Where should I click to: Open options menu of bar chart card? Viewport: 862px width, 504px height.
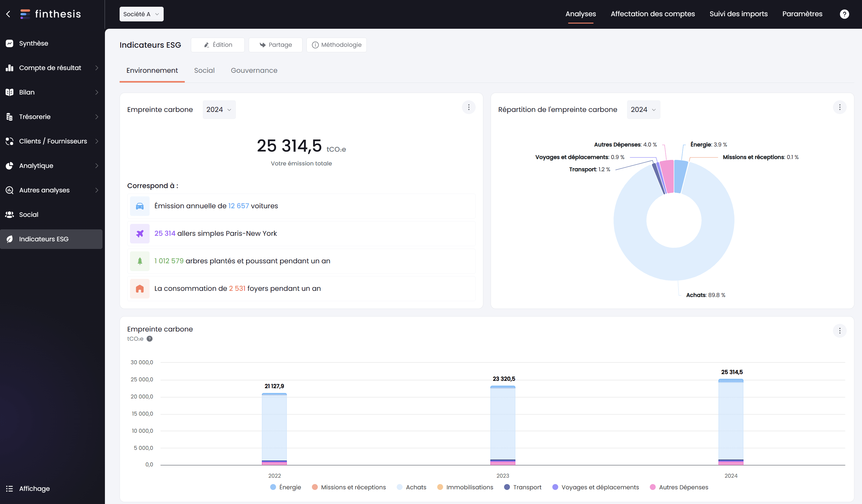tap(839, 331)
